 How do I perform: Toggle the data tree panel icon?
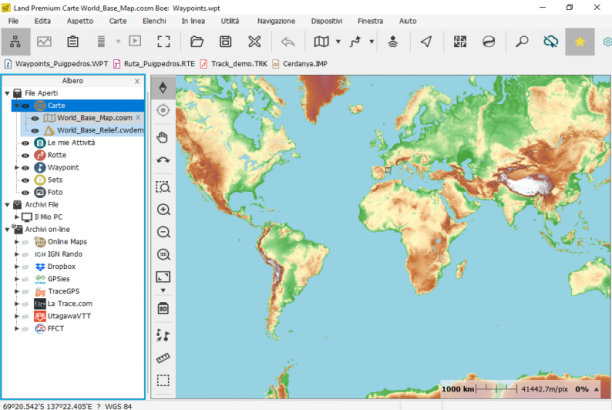click(15, 41)
